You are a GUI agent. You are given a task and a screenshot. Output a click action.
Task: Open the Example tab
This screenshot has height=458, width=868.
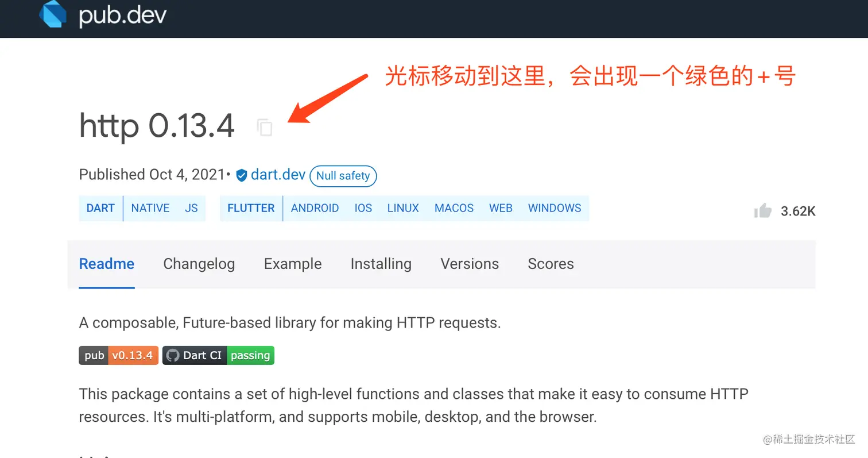coord(293,264)
